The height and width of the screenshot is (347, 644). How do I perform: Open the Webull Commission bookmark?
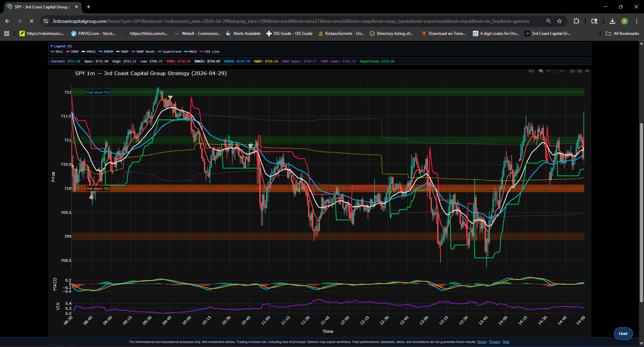click(198, 34)
